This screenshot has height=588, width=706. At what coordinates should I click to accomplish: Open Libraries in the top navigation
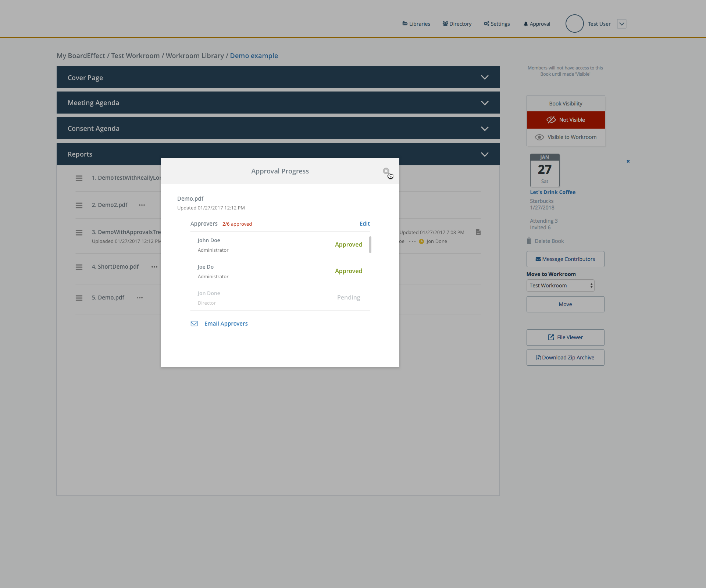pyautogui.click(x=416, y=24)
